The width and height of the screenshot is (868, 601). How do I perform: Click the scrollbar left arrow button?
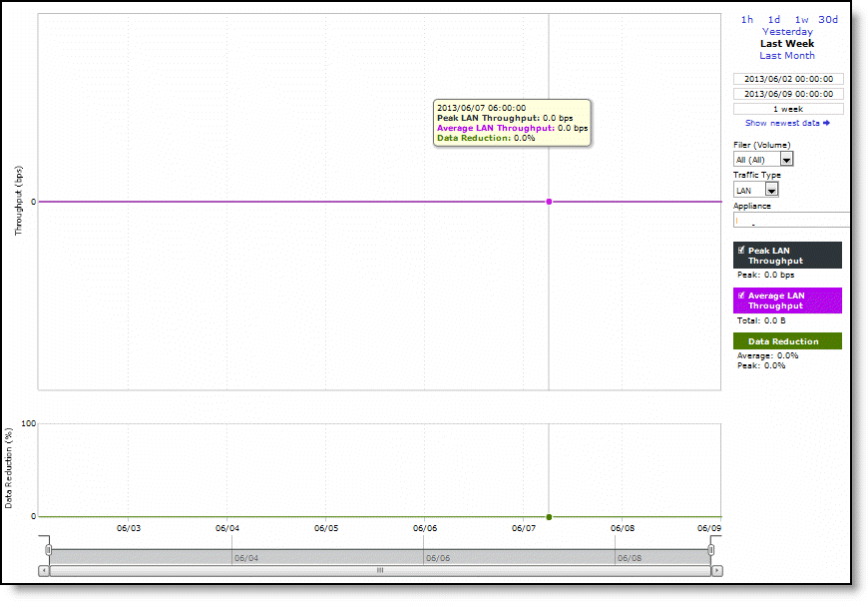click(x=44, y=571)
